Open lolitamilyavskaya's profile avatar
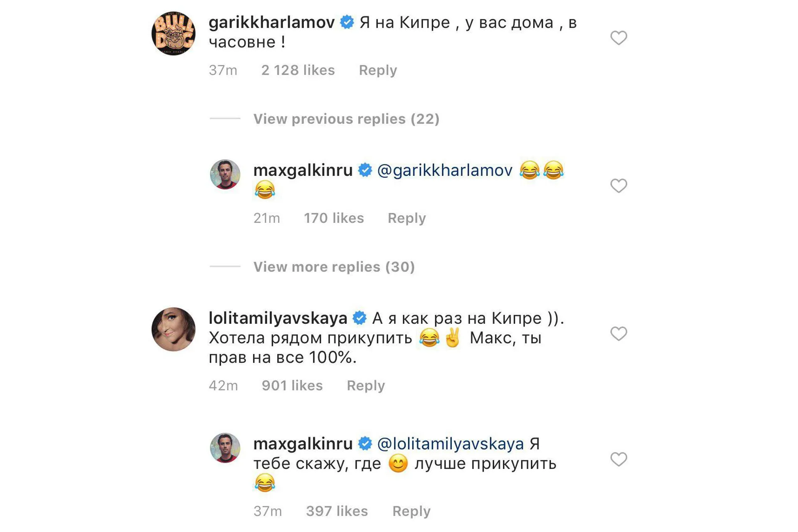798x532 pixels. 173,329
